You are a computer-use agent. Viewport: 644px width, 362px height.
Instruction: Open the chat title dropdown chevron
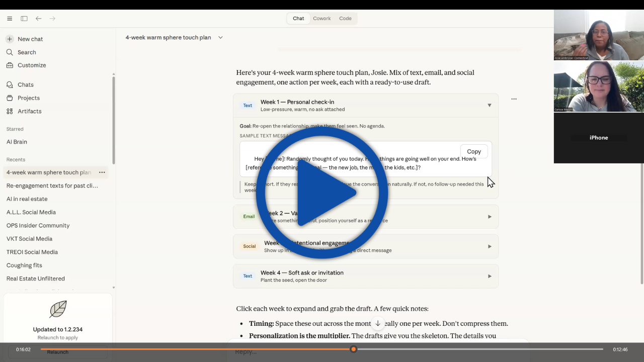point(220,38)
